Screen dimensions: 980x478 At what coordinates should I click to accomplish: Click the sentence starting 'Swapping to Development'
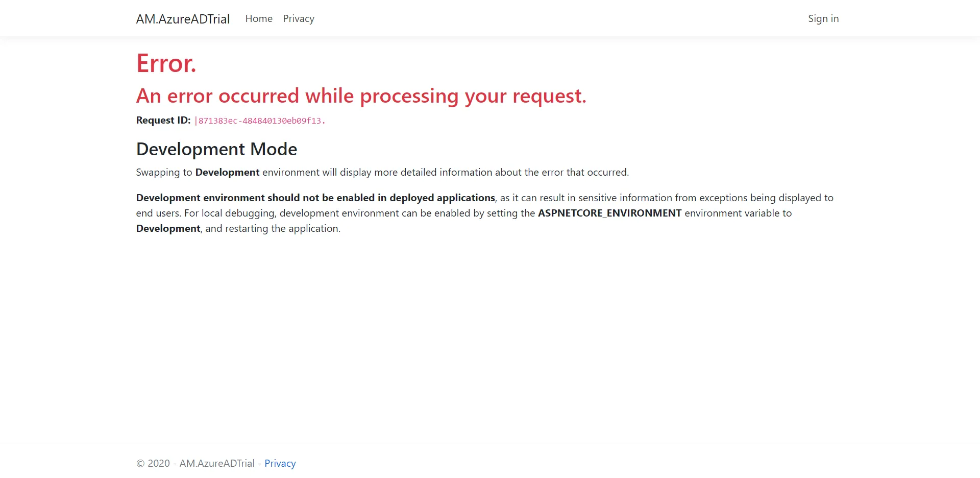coord(382,172)
